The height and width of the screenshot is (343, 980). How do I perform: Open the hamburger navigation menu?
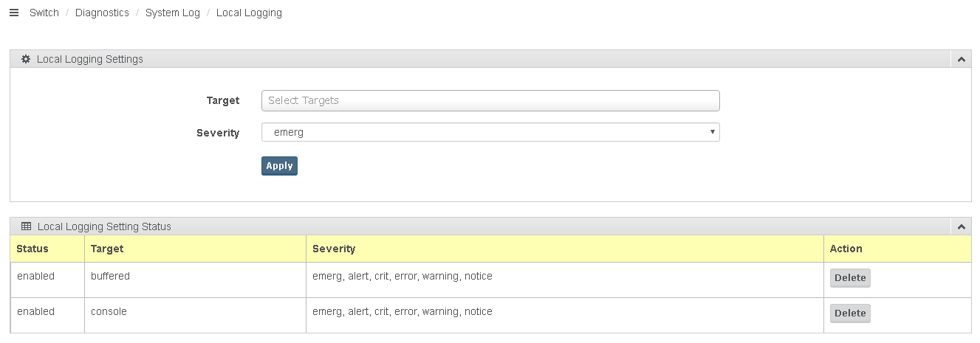click(x=13, y=13)
